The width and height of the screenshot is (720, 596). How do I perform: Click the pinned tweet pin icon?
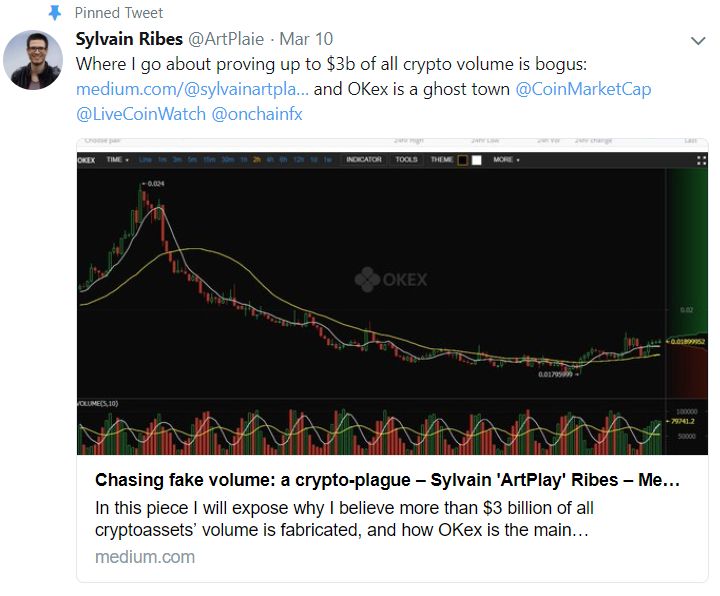[x=54, y=13]
